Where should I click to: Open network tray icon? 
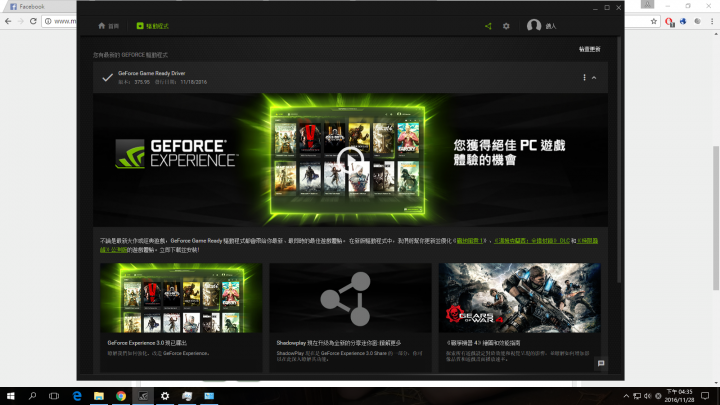coord(637,396)
